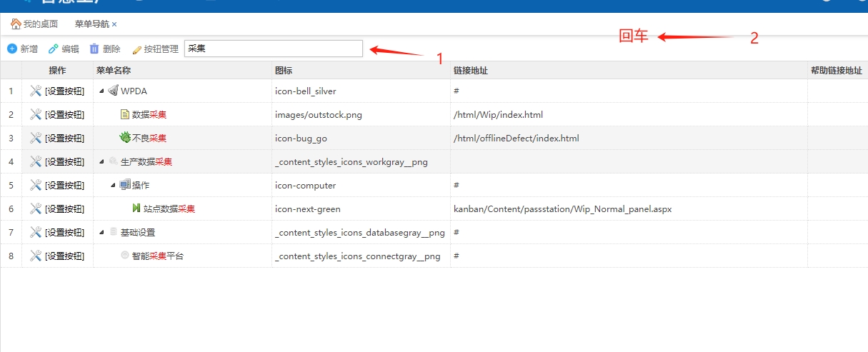The width and height of the screenshot is (868, 352).
Task: Switch to the 我的桌面 tab
Action: coord(40,24)
